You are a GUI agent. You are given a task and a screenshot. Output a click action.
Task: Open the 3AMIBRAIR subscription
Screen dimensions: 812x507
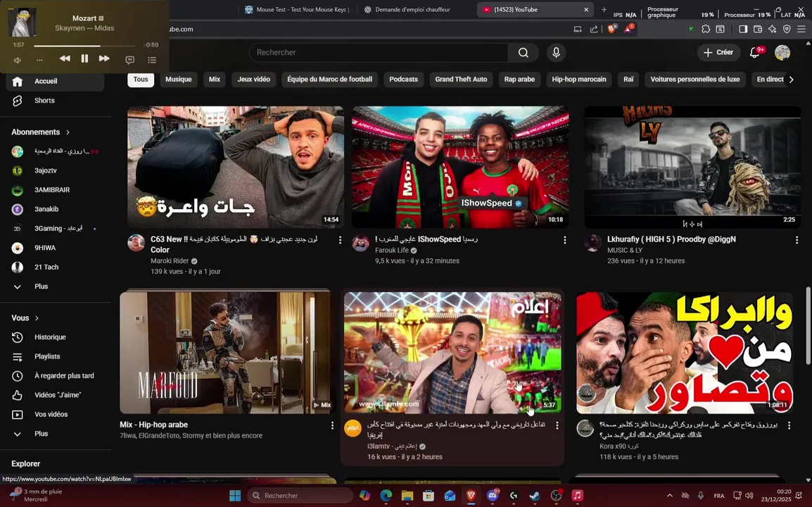point(56,189)
